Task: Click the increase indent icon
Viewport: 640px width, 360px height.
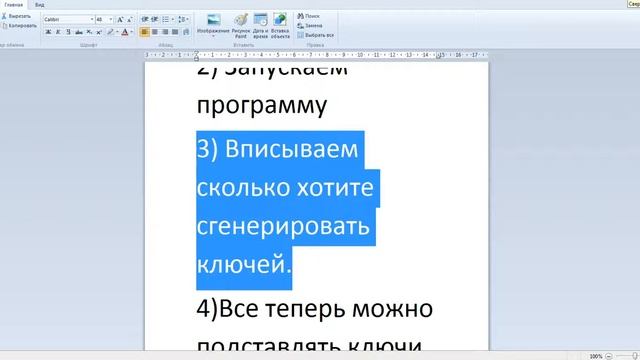Action: (x=155, y=19)
